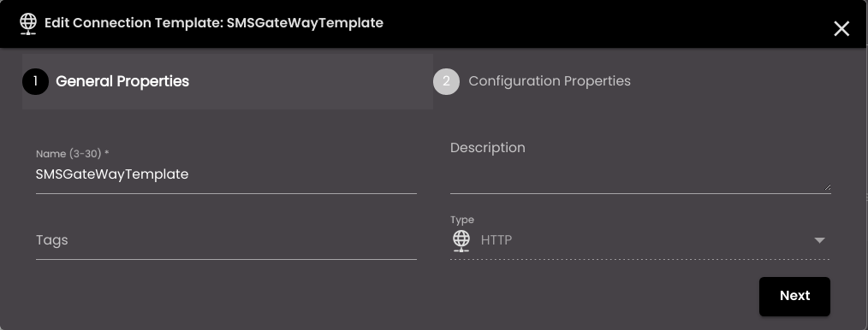This screenshot has height=330, width=868.
Task: Click the globe network icon in the header
Action: [x=28, y=23]
